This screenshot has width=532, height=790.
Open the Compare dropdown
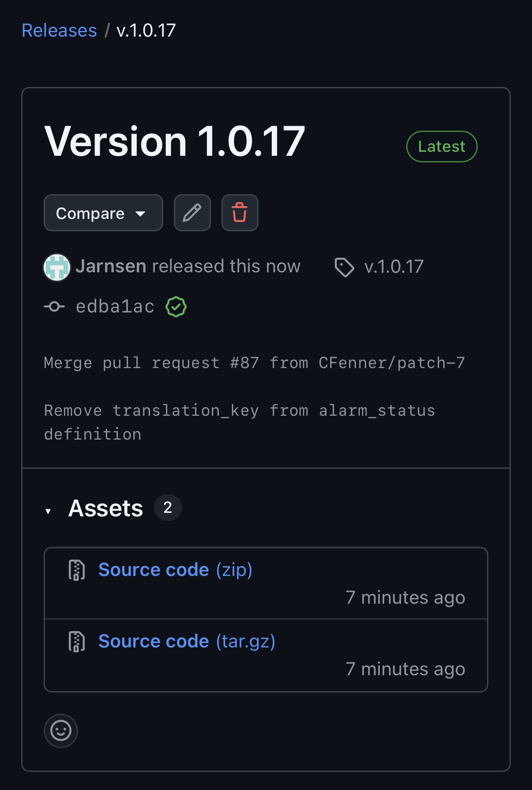click(103, 213)
